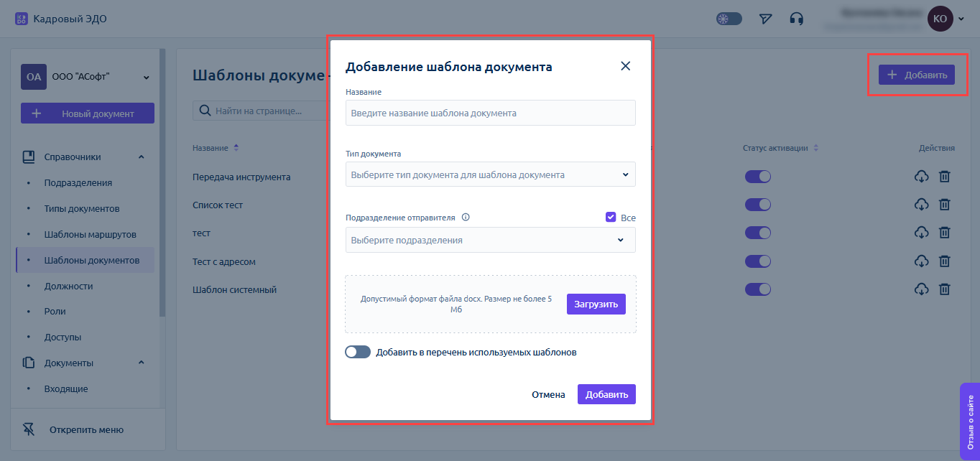Go to Должности in sidebar menu
This screenshot has width=980, height=461.
[68, 286]
